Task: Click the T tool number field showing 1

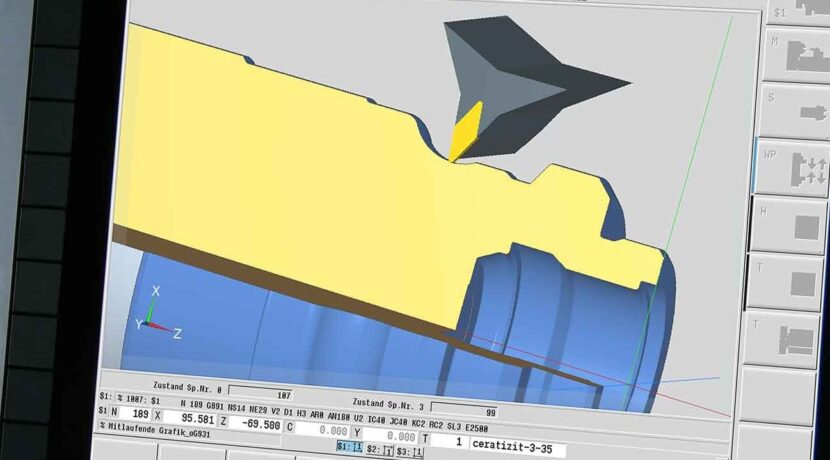Action: [449, 442]
